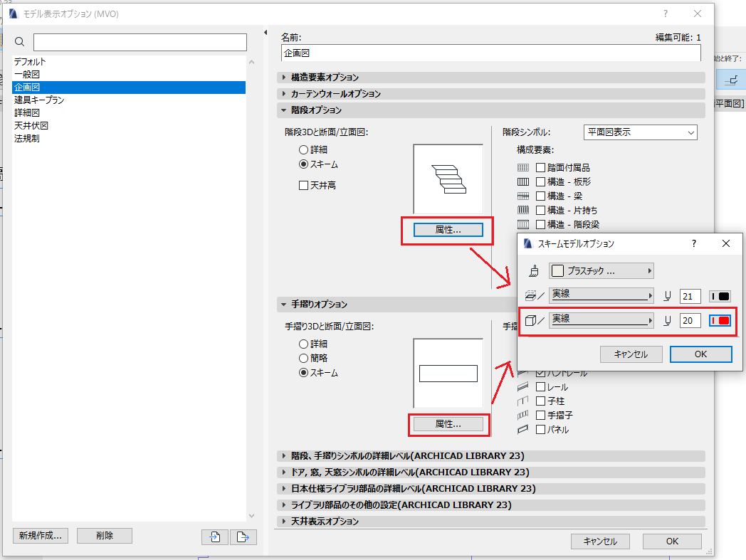The width and height of the screenshot is (746, 560).
Task: Select スキーム radio for stair 3D display
Action: (303, 164)
